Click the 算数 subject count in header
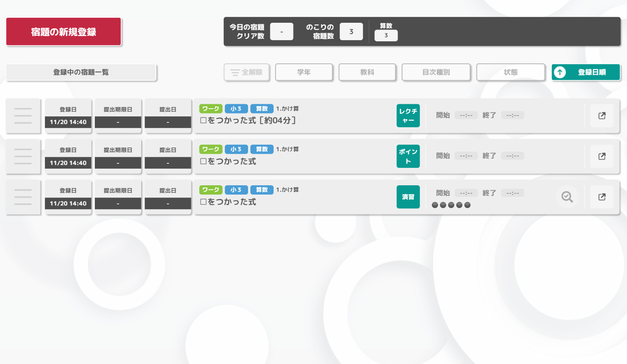Screen dimensions: 627x364 (386, 35)
